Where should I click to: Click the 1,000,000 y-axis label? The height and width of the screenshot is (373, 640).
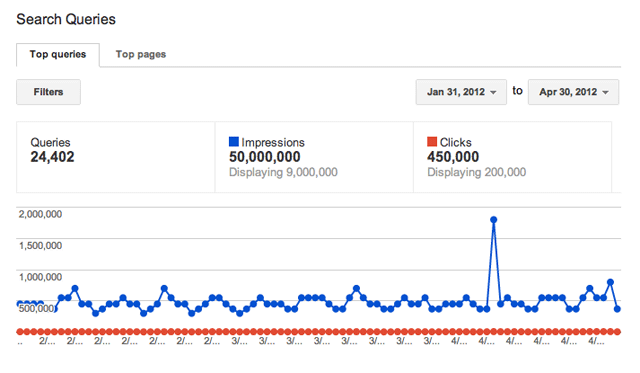[x=40, y=277]
